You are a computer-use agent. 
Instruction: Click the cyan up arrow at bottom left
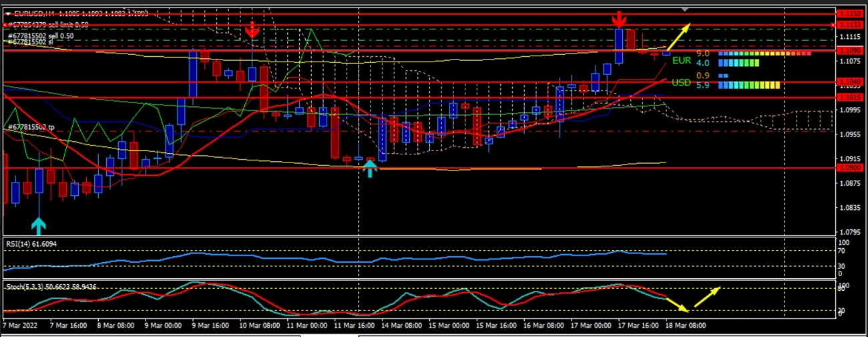coord(39,225)
